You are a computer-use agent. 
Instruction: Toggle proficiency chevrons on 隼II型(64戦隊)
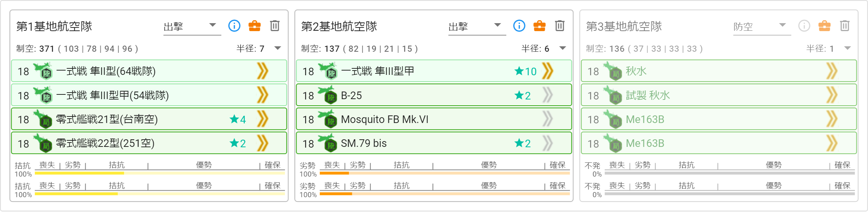click(x=263, y=71)
